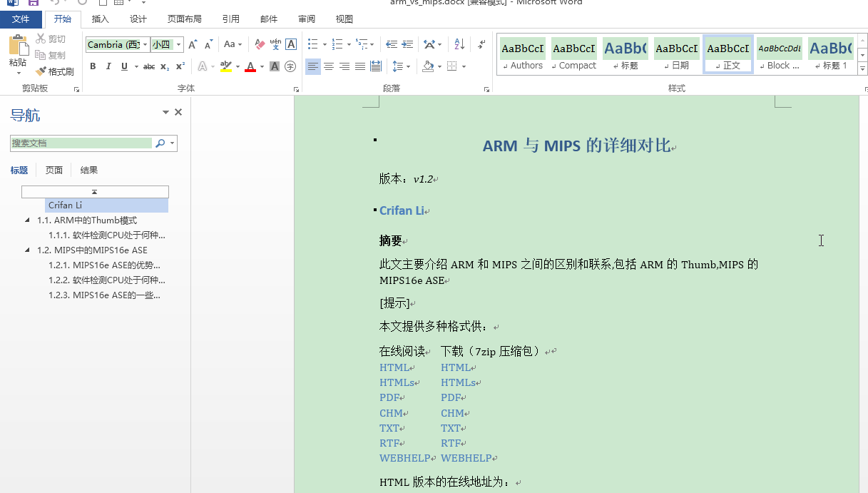Click the Clear Formatting eraser icon
The image size is (868, 493).
(260, 44)
